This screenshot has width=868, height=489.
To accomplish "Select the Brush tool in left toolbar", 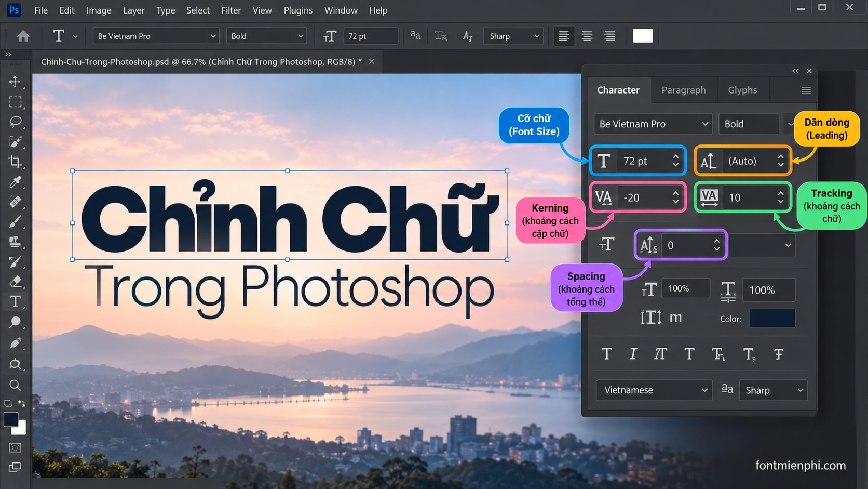I will click(x=15, y=222).
